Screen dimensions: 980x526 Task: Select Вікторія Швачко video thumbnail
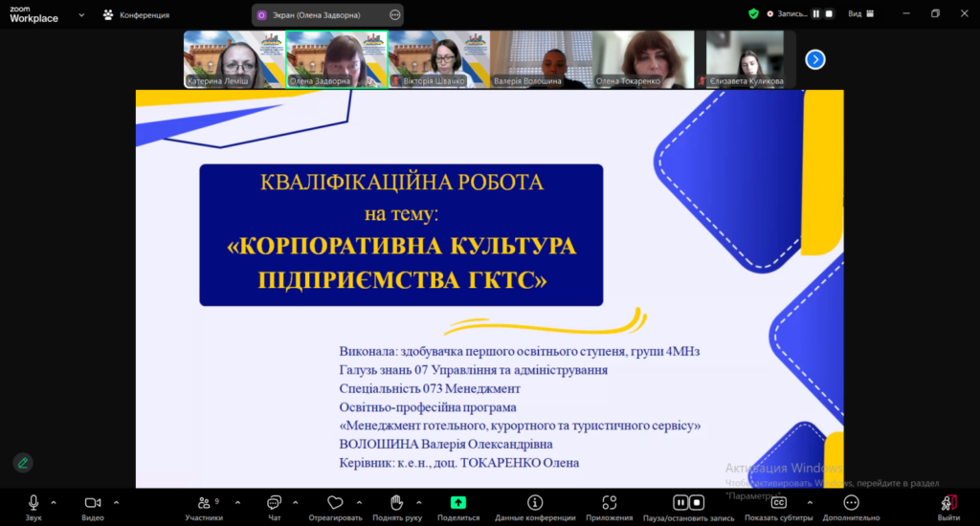[x=438, y=59]
